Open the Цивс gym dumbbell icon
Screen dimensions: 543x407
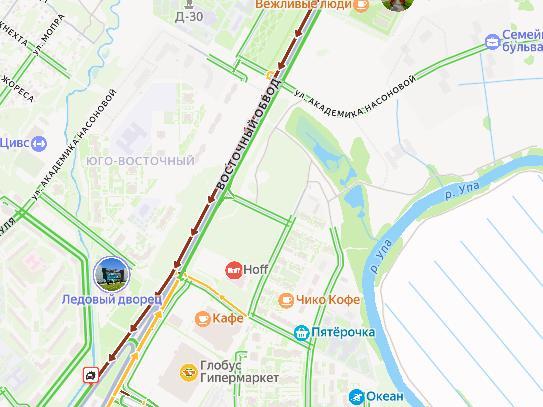(39, 143)
